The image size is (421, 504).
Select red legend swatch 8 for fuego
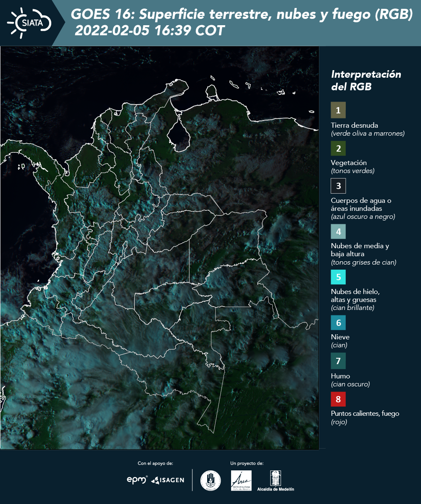pyautogui.click(x=338, y=399)
